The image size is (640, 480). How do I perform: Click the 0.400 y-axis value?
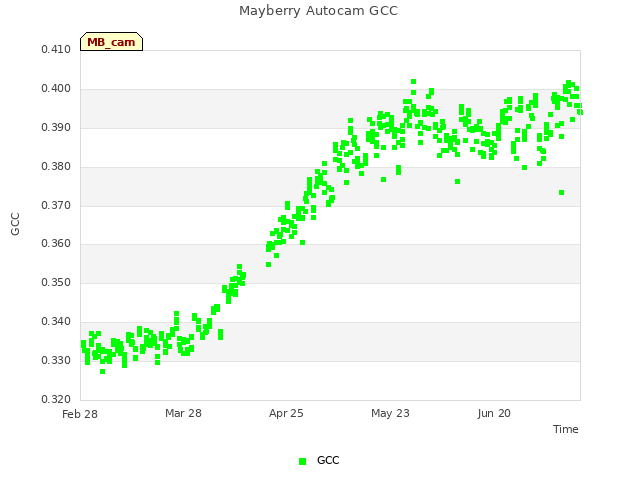(x=56, y=89)
